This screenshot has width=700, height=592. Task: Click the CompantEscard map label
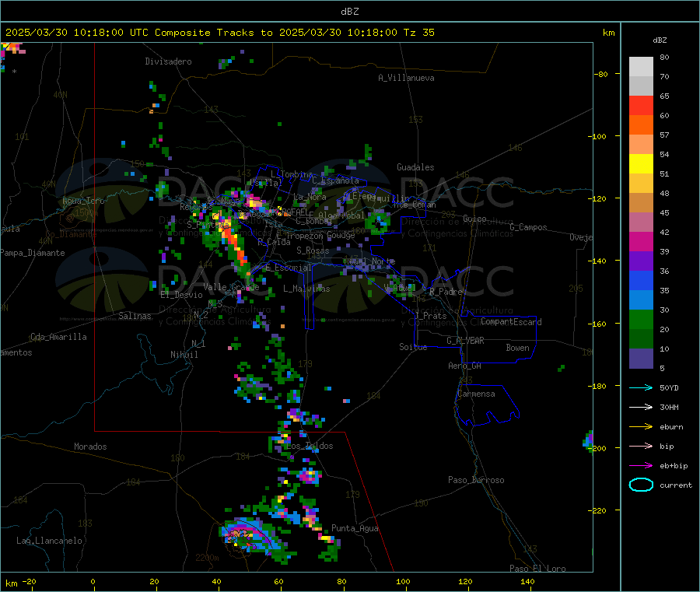tap(511, 321)
